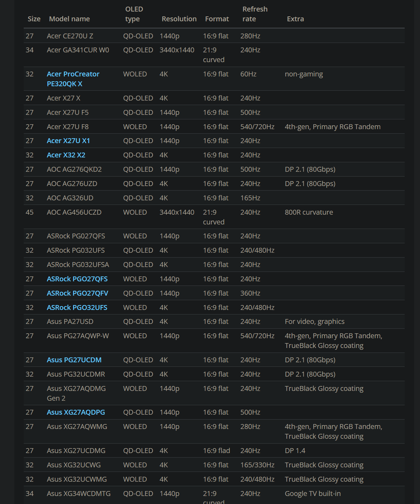This screenshot has height=504, width=420.
Task: Sort by the Format column header
Action: pyautogui.click(x=217, y=19)
